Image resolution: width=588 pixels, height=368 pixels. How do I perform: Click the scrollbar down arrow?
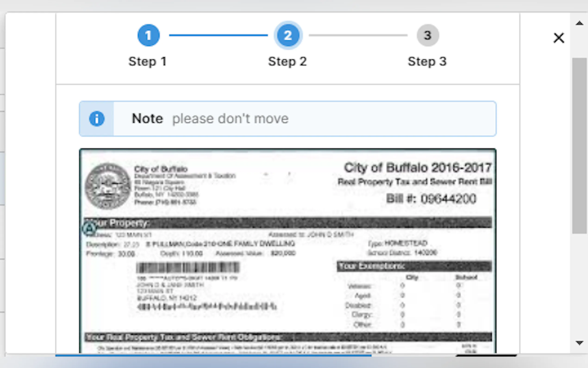coord(579,343)
